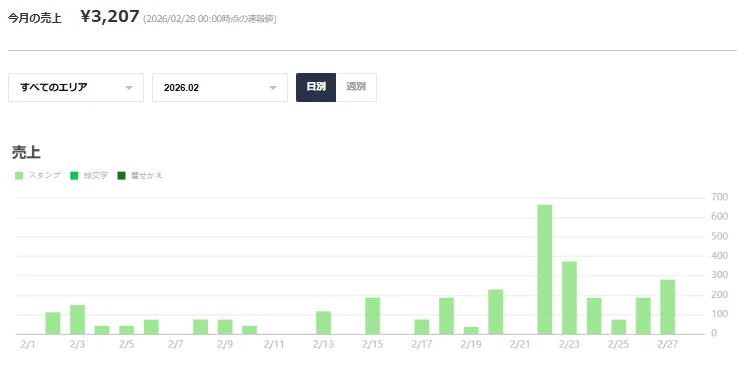Image resolution: width=751 pixels, height=367 pixels.
Task: Click the sales bar for 2/25
Action: coord(618,327)
